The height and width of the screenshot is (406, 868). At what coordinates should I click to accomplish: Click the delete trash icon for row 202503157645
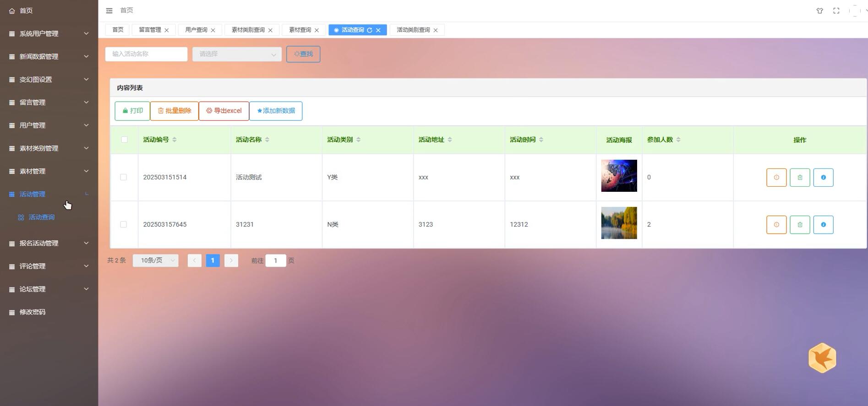click(x=800, y=225)
